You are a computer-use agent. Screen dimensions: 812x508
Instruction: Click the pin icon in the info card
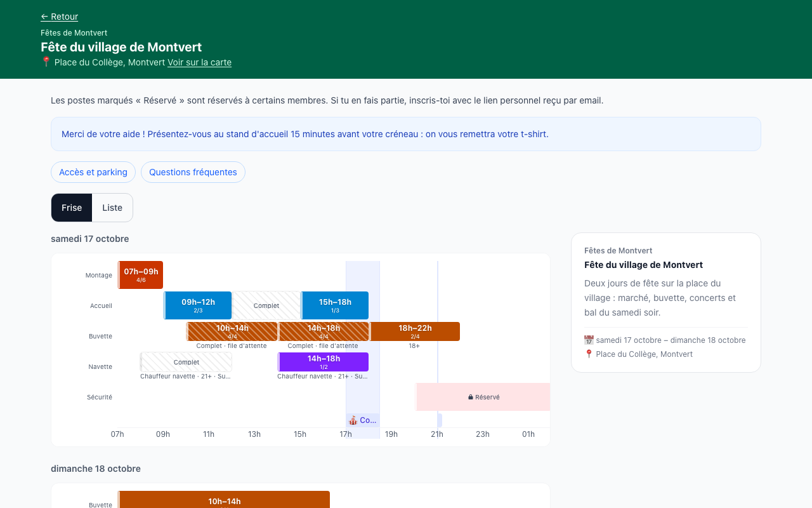click(x=589, y=354)
